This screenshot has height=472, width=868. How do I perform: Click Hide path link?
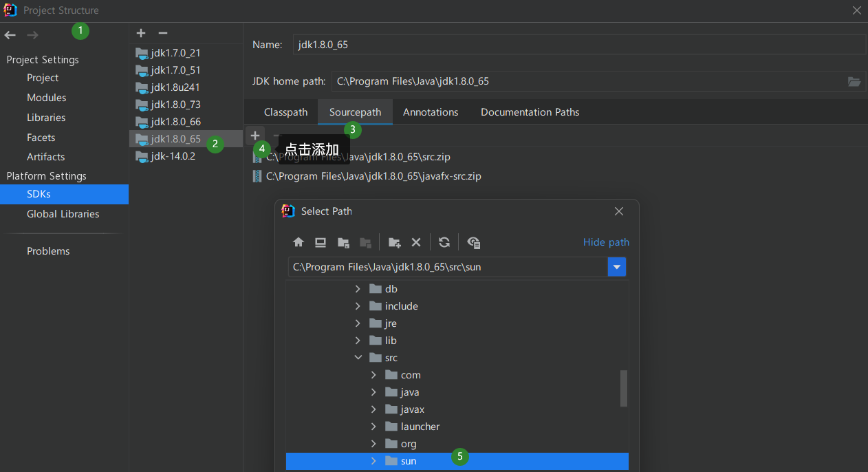[606, 242]
